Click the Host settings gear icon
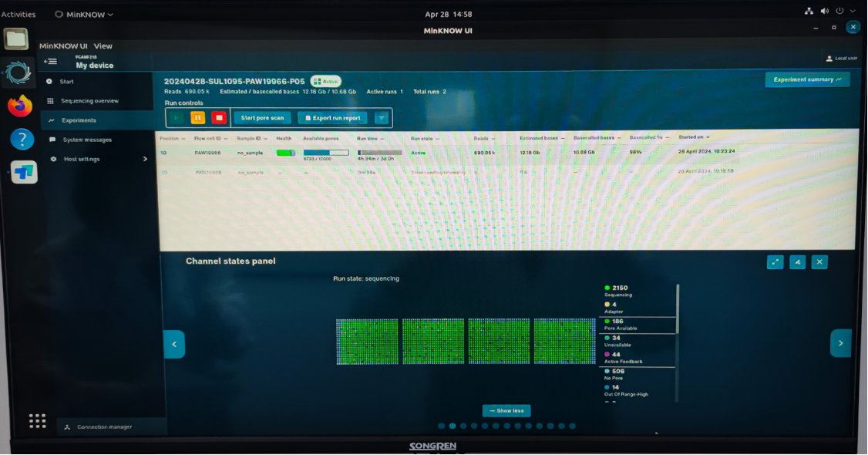The image size is (868, 455). pyautogui.click(x=53, y=159)
